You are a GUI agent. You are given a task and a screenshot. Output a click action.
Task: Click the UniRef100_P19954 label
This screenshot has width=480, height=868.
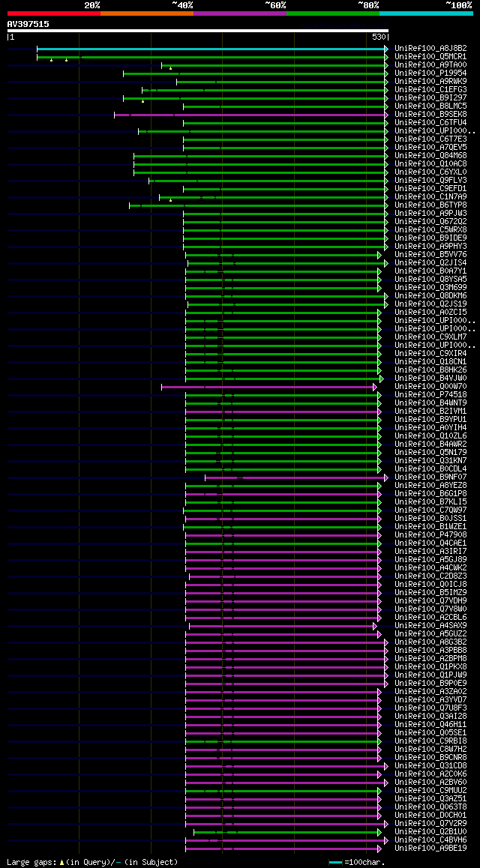point(430,73)
